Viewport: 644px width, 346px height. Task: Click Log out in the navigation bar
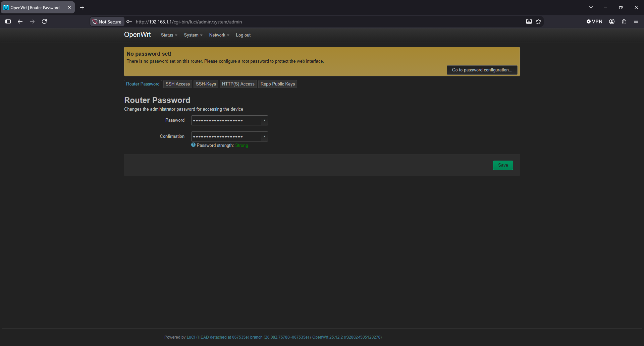tap(243, 35)
